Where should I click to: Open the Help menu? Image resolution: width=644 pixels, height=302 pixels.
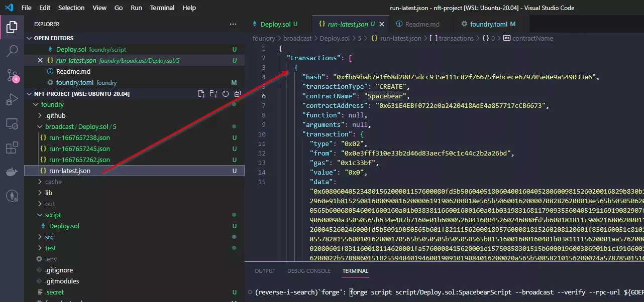pos(189,8)
